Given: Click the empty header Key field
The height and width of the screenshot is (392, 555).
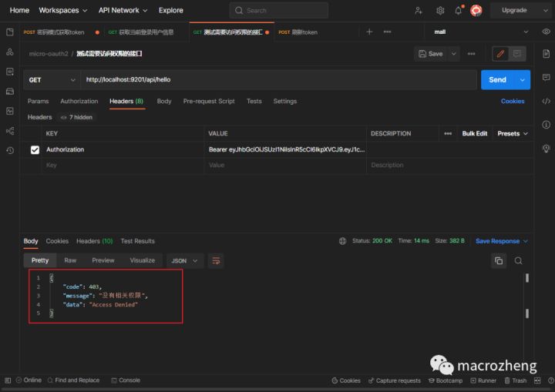Looking at the screenshot, I should (123, 166).
